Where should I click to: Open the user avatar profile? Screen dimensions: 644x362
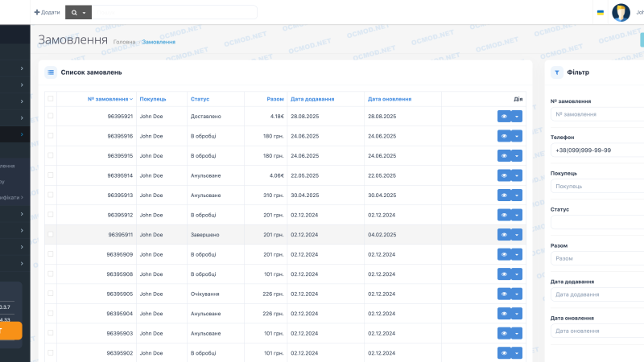click(x=621, y=12)
